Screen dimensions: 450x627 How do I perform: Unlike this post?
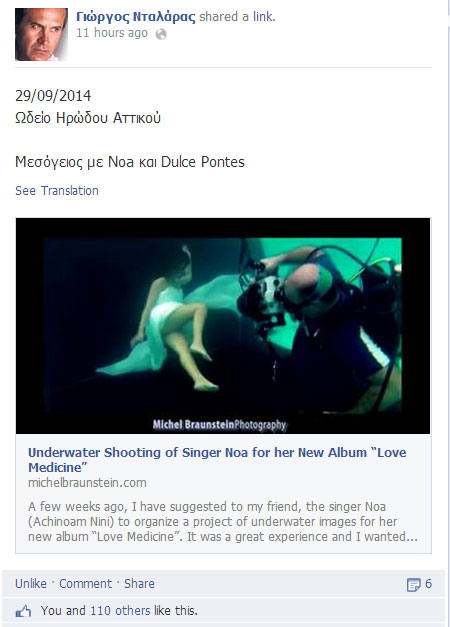click(x=31, y=583)
